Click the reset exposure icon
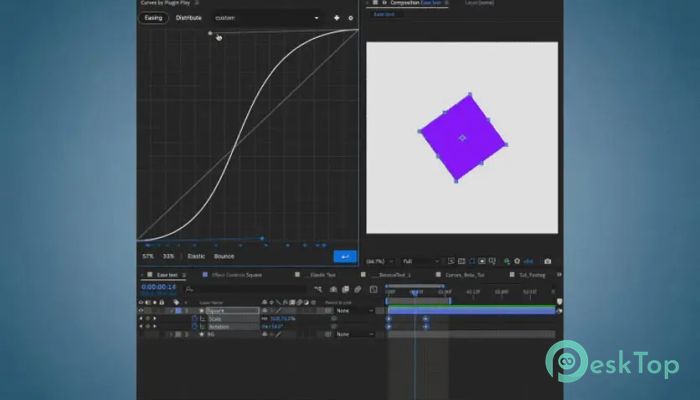 pyautogui.click(x=517, y=261)
